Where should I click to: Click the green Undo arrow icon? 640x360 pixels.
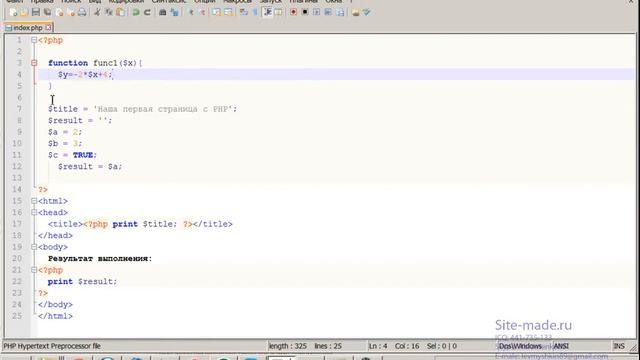(136, 12)
